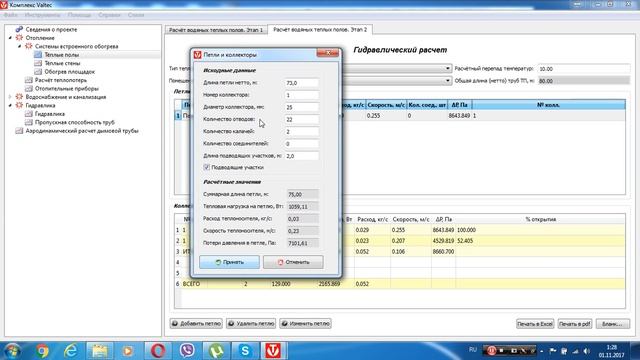This screenshot has width=640, height=360.
Task: Click the icon beside Аэродинамический расчет дымовой трубы
Action: pyautogui.click(x=19, y=131)
